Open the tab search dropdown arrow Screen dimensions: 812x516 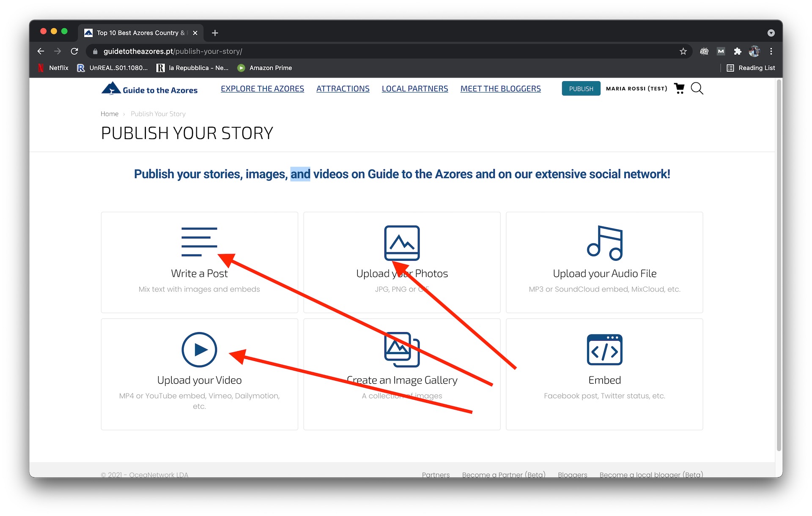click(x=771, y=33)
